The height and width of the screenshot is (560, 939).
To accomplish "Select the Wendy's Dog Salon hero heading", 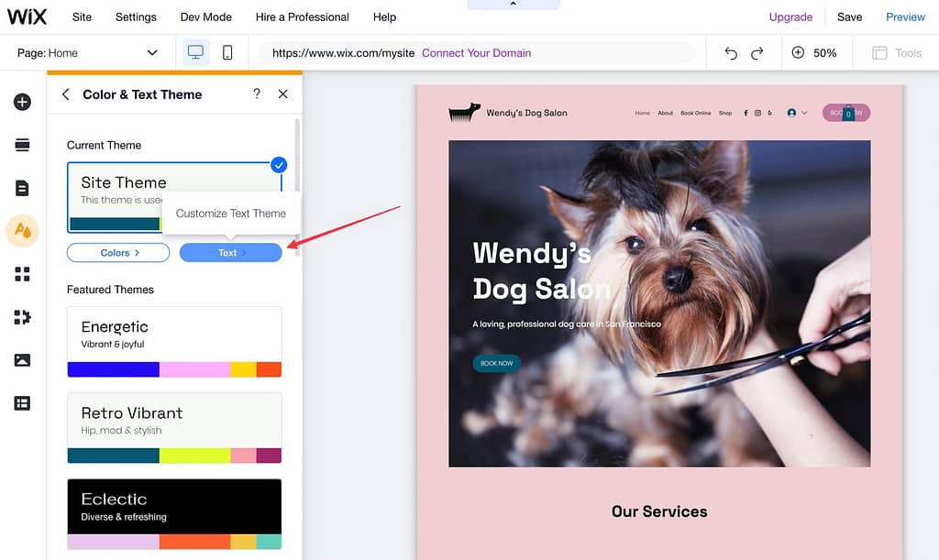I will pos(541,271).
